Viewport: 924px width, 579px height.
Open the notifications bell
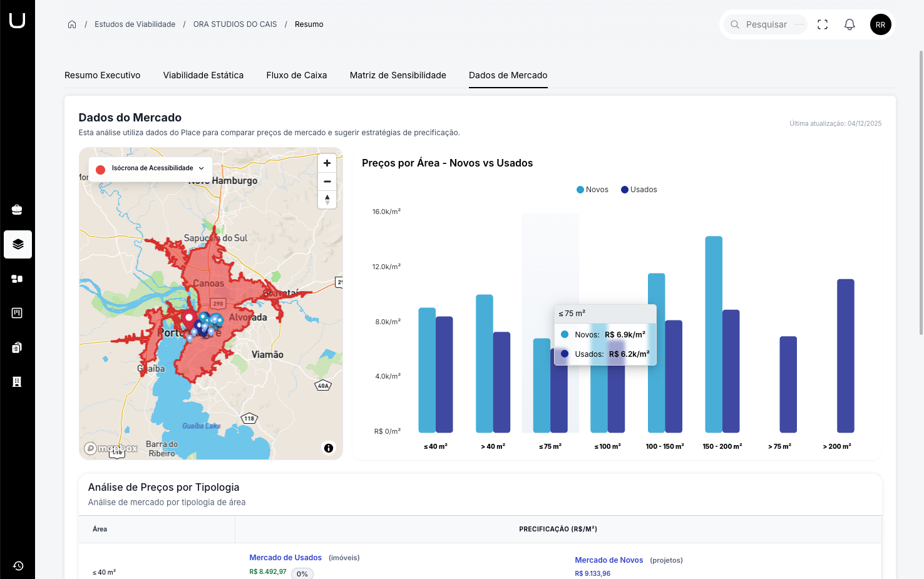[850, 24]
